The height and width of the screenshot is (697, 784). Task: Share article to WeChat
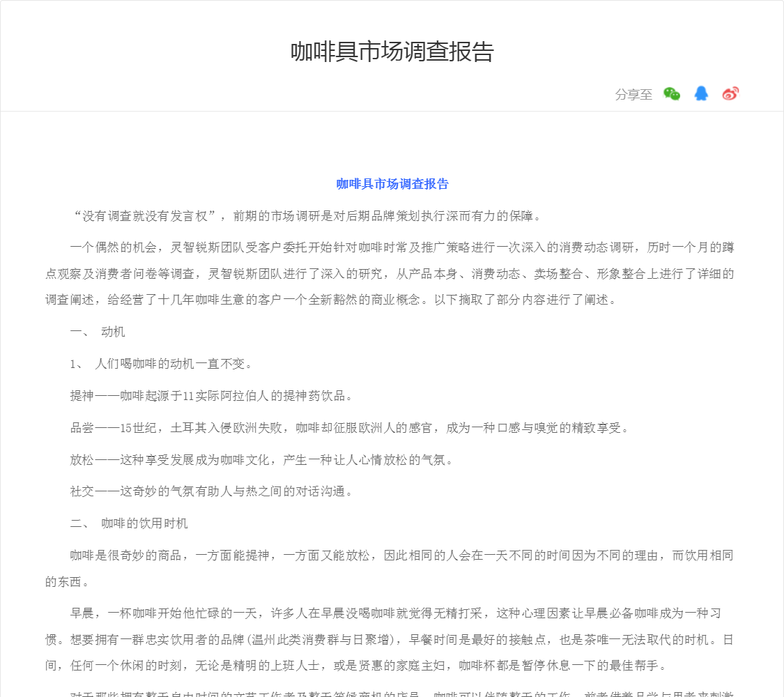click(672, 94)
